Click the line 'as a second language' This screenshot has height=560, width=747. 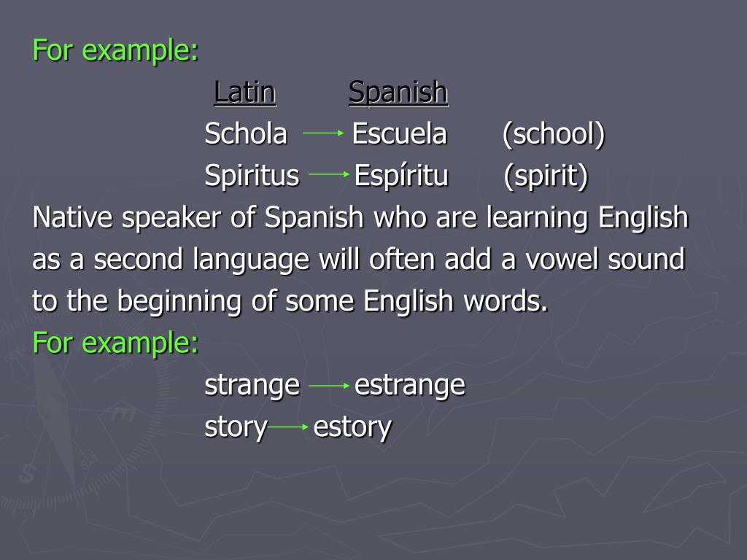click(x=358, y=260)
